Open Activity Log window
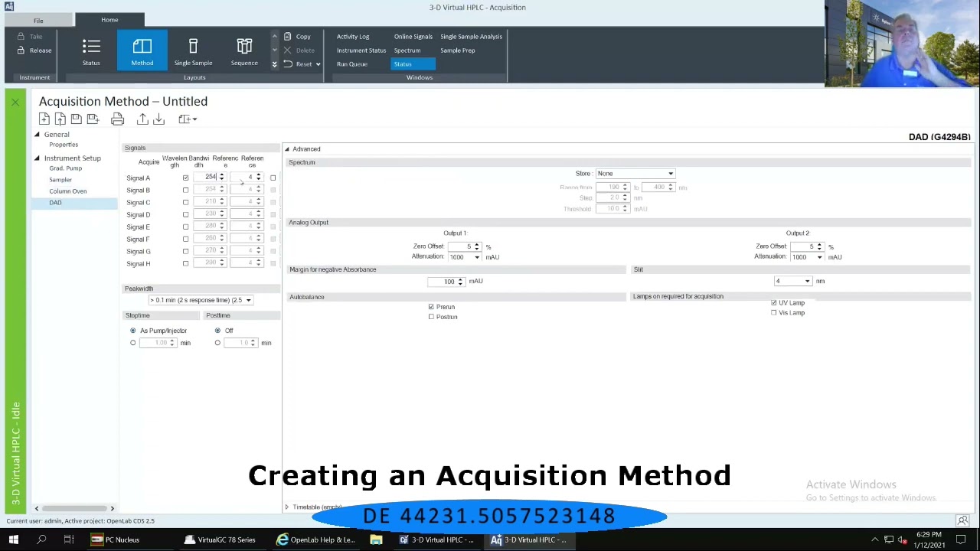This screenshot has height=551, width=980. (353, 37)
